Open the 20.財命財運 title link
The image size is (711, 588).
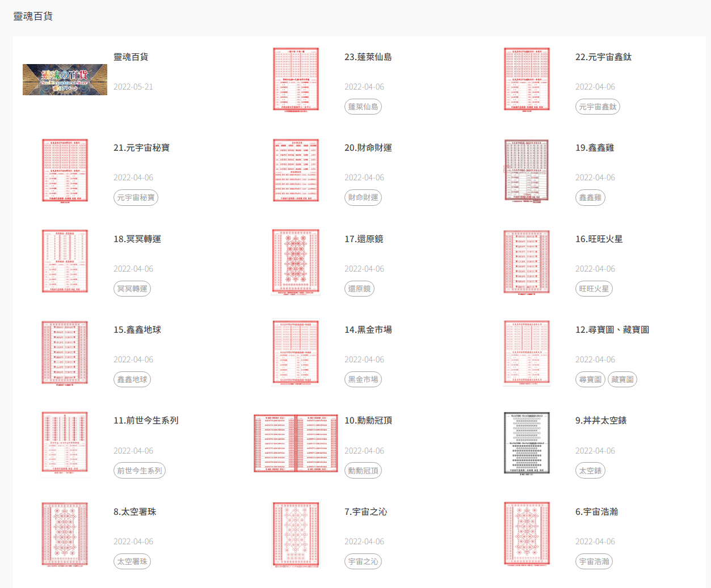368,147
